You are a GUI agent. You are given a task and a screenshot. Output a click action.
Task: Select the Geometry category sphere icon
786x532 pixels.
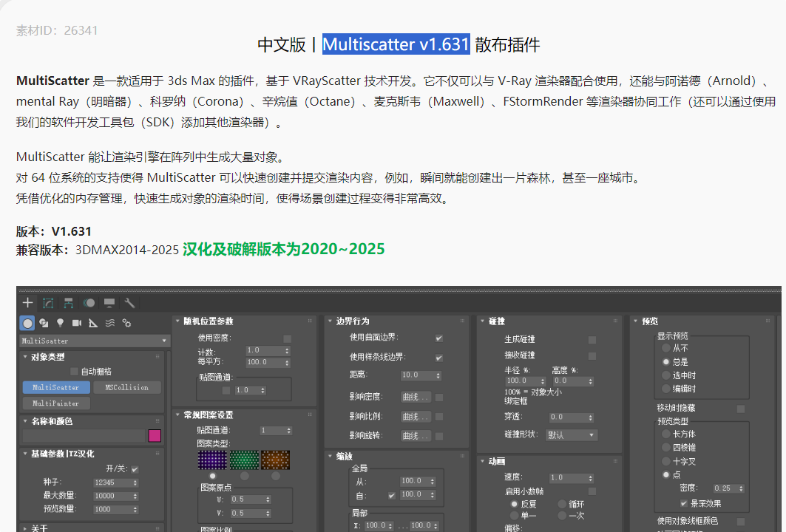(x=27, y=323)
